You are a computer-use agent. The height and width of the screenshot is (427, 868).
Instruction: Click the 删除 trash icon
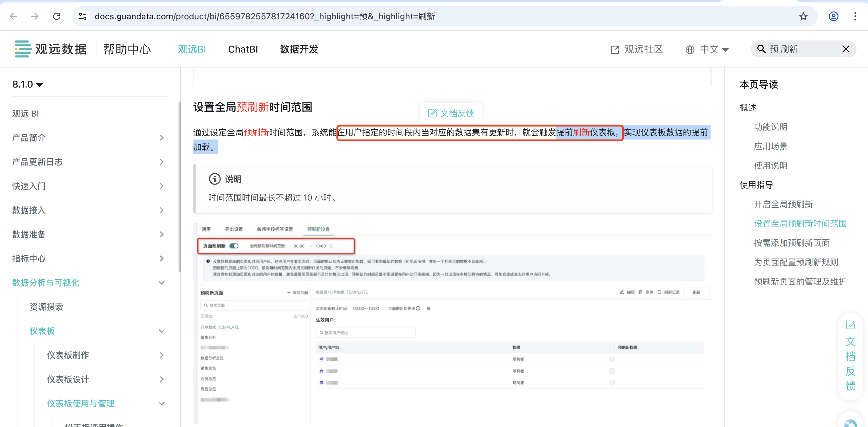tap(641, 292)
